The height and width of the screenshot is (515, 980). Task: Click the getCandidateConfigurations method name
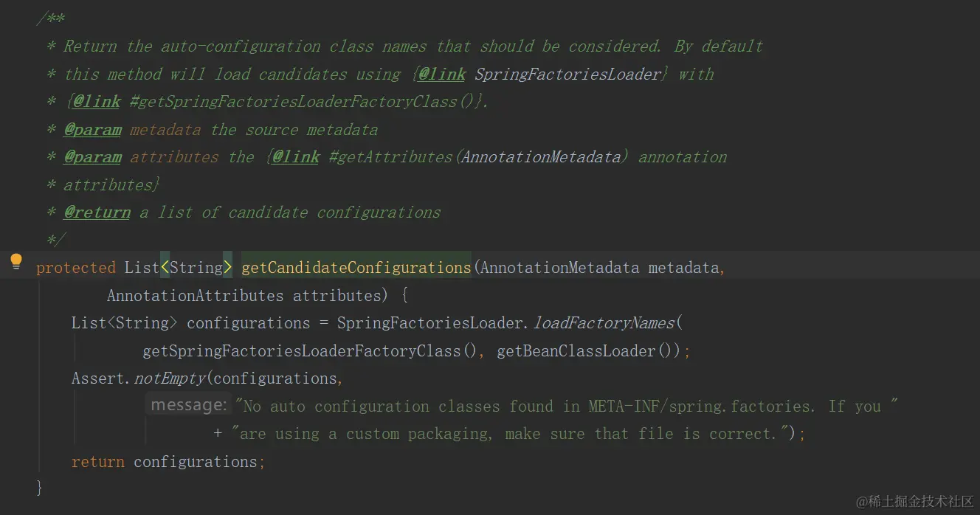[356, 268]
